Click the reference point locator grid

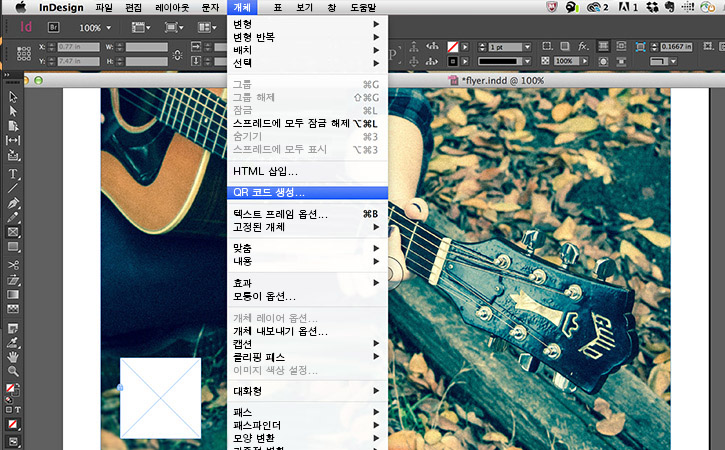tap(24, 54)
